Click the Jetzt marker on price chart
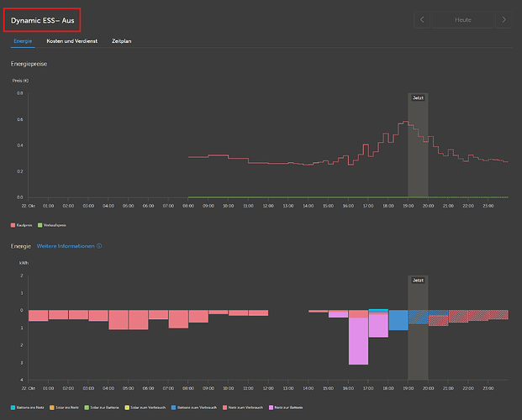This screenshot has height=420, width=522. tap(418, 97)
